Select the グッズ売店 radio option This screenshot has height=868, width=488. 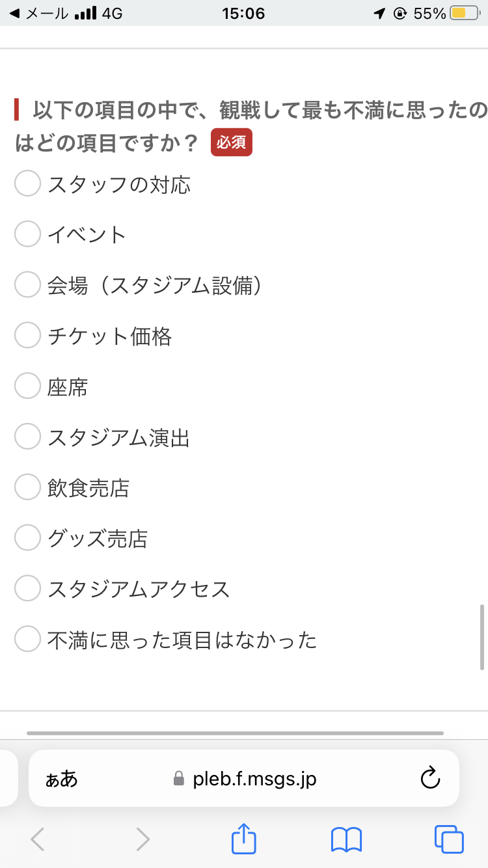coord(27,538)
